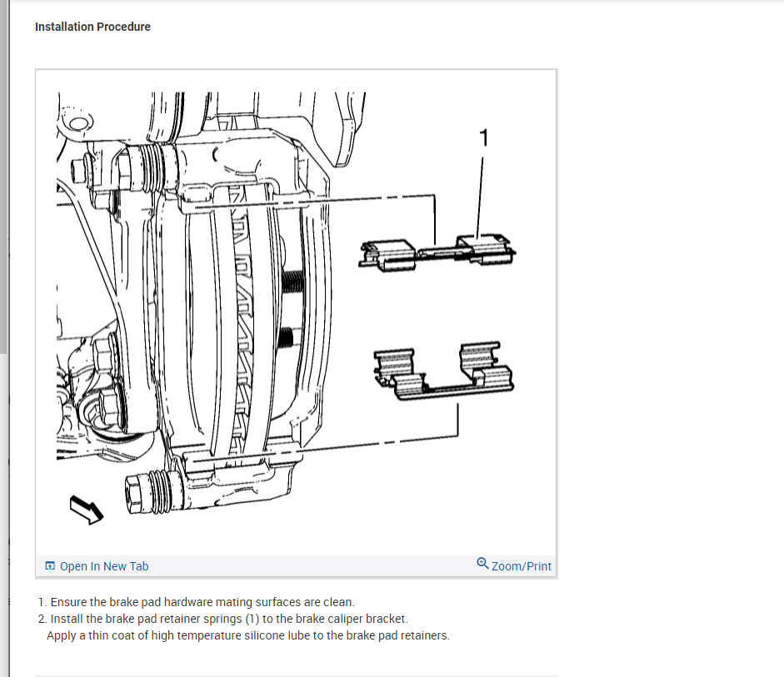Click the magnifier icon beside Zoom/Print
The height and width of the screenshot is (677, 784).
(x=482, y=564)
